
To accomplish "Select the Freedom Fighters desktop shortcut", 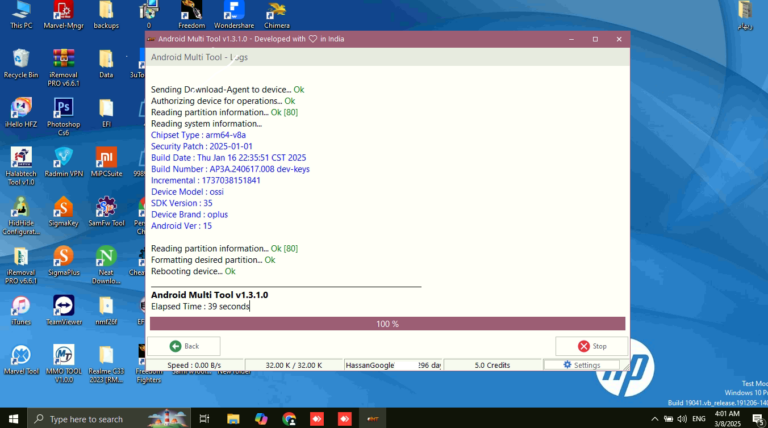I will (148, 363).
